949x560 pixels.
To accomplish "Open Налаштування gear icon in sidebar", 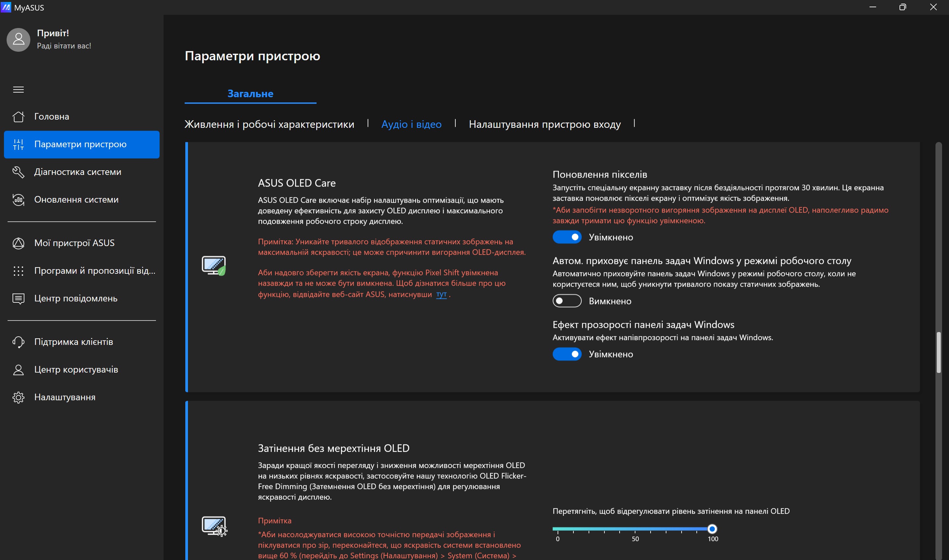I will click(x=18, y=397).
